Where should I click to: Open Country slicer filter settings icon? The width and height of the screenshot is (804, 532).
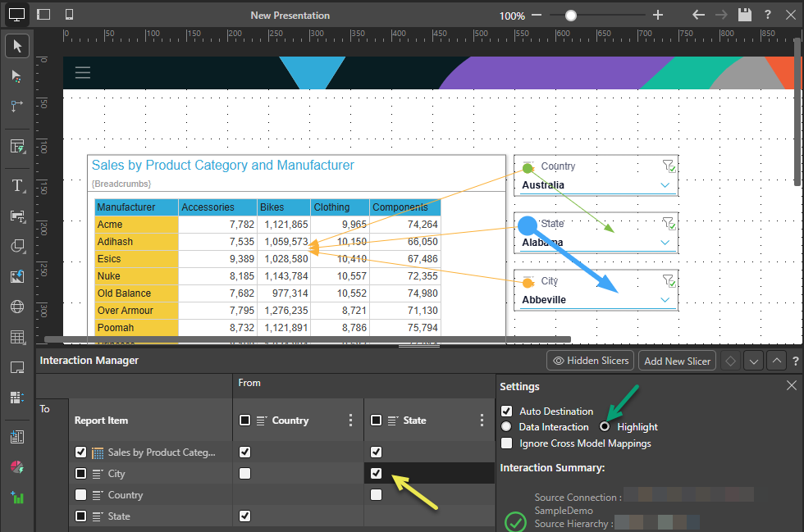coord(669,166)
